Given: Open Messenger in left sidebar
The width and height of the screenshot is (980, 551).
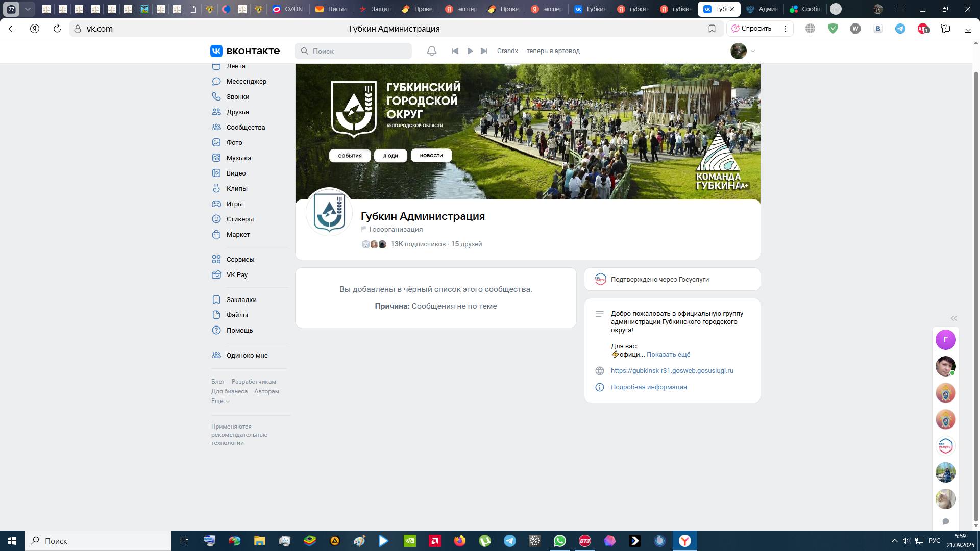Looking at the screenshot, I should [x=246, y=82].
